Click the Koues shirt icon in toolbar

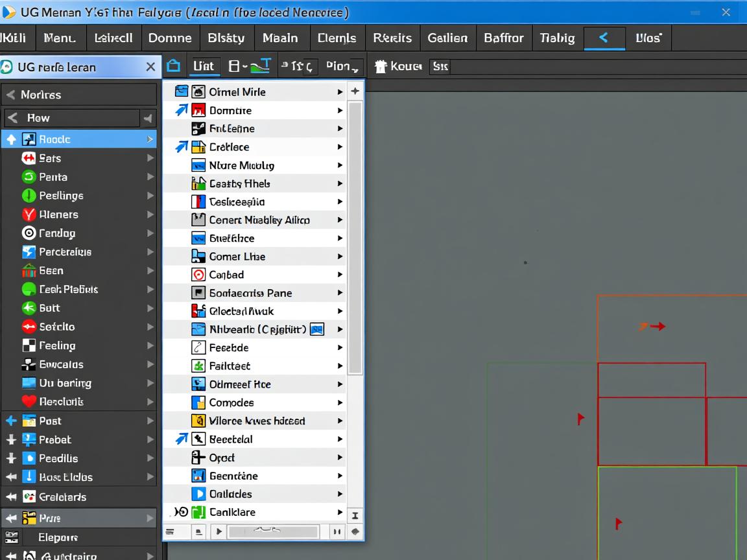[x=381, y=66]
